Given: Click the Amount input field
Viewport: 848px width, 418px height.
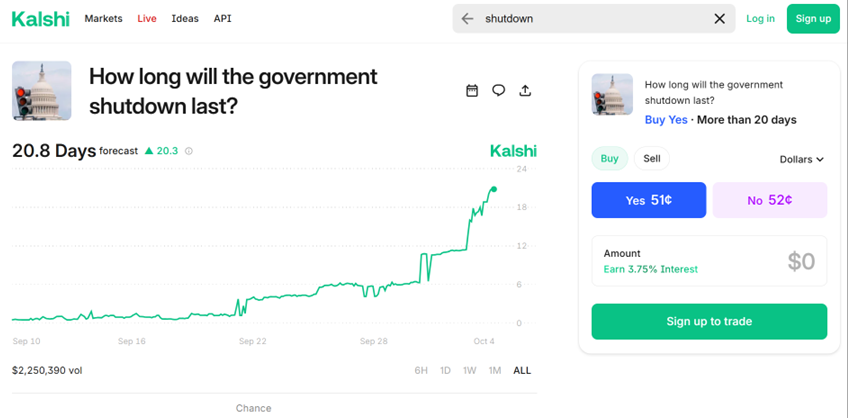Looking at the screenshot, I should pyautogui.click(x=709, y=261).
